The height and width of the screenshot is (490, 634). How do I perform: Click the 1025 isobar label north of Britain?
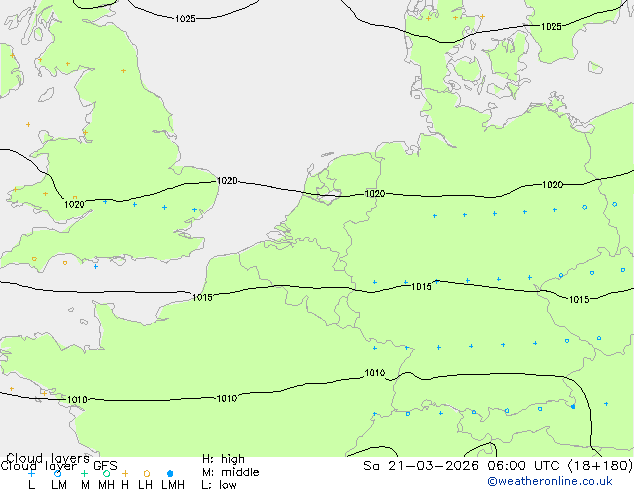185,19
